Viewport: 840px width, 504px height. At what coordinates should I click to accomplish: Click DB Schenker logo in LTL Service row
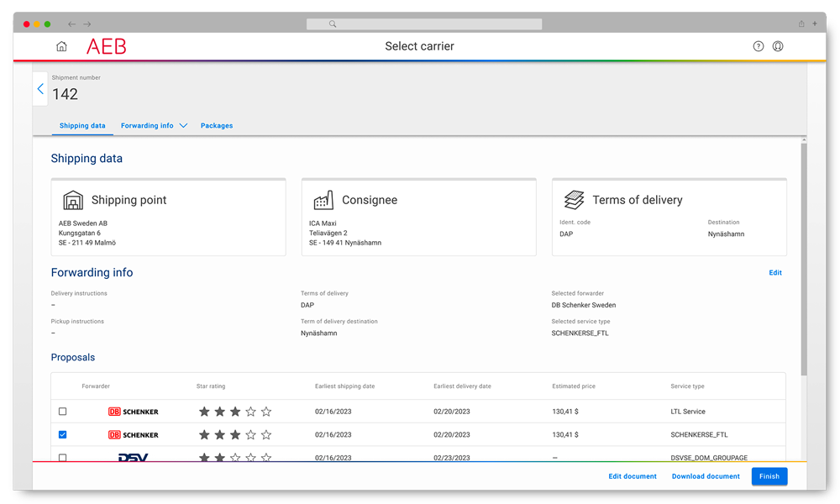click(x=133, y=412)
